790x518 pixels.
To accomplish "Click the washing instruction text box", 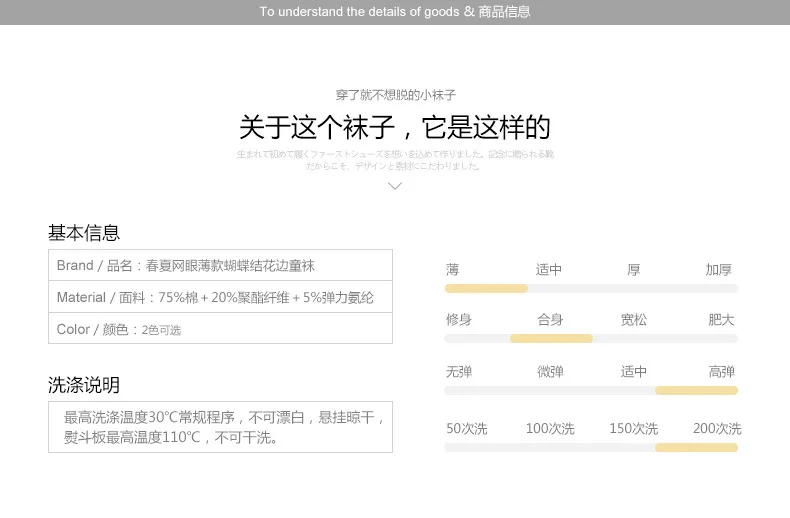I will [220, 427].
